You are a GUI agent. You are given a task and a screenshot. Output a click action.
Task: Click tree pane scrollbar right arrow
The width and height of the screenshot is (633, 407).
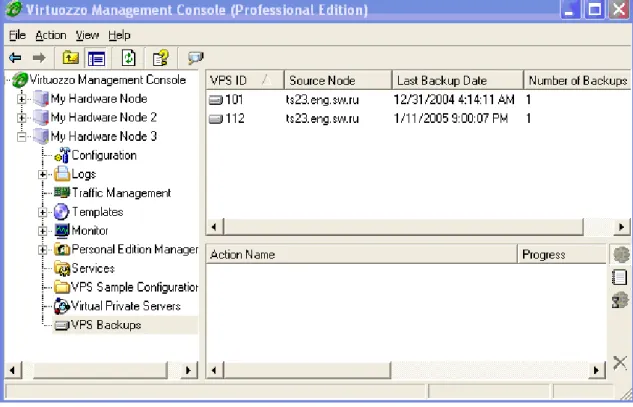pos(188,370)
